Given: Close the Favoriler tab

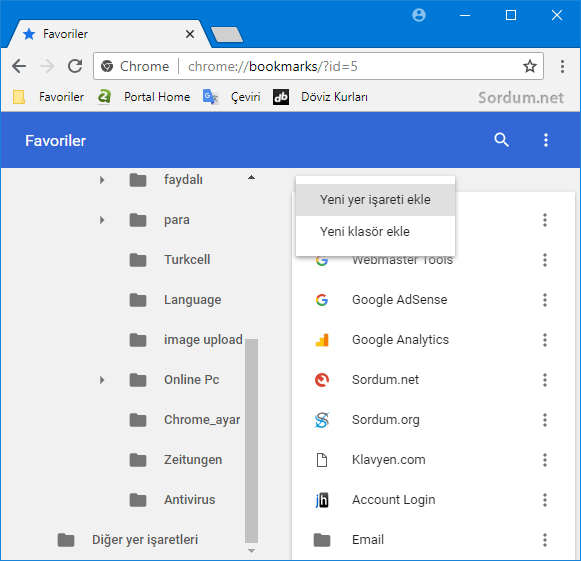Looking at the screenshot, I should [190, 34].
